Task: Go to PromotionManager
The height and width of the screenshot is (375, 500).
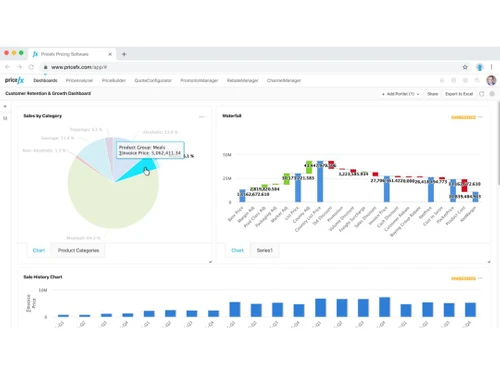Action: coord(199,80)
